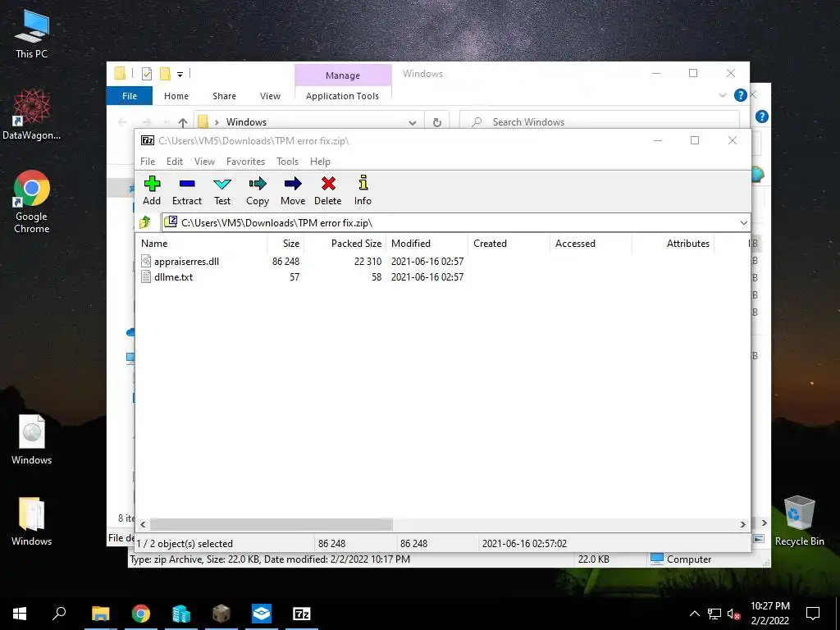The height and width of the screenshot is (630, 840).
Task: Open Explorer help question mark icon
Action: pos(741,95)
